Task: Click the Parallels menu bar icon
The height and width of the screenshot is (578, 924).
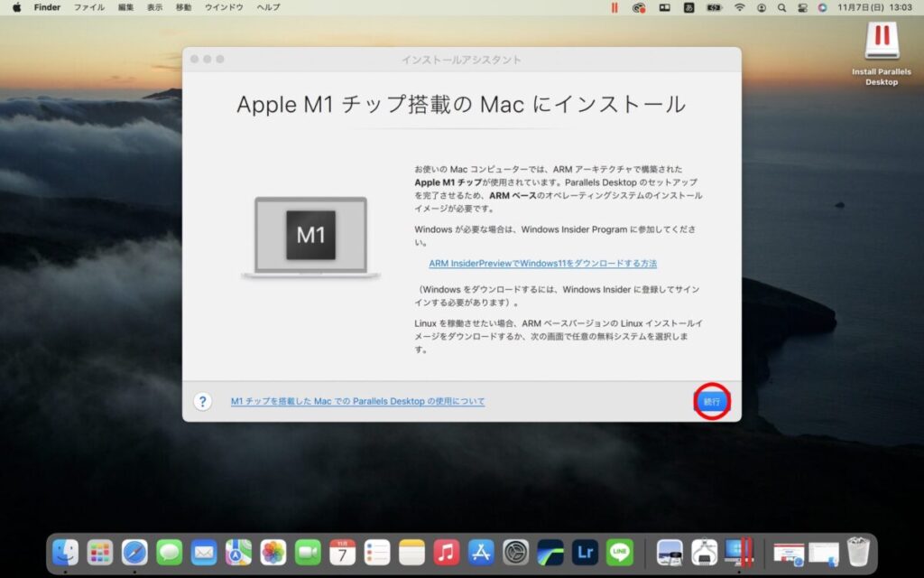Action: coord(614,7)
